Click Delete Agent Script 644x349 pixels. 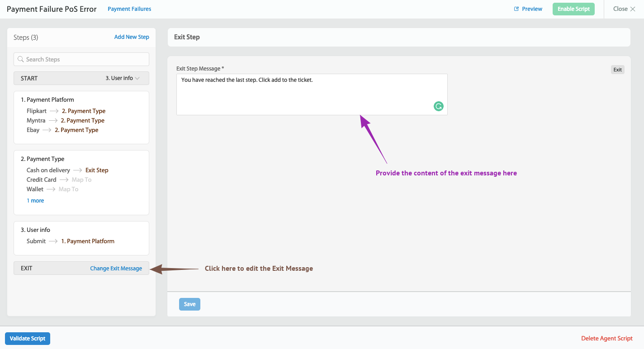[x=606, y=338]
